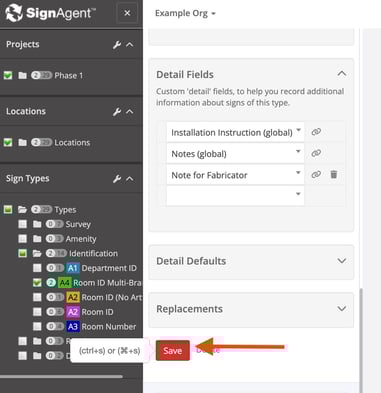Close the sidebar with the X button

coord(127,13)
